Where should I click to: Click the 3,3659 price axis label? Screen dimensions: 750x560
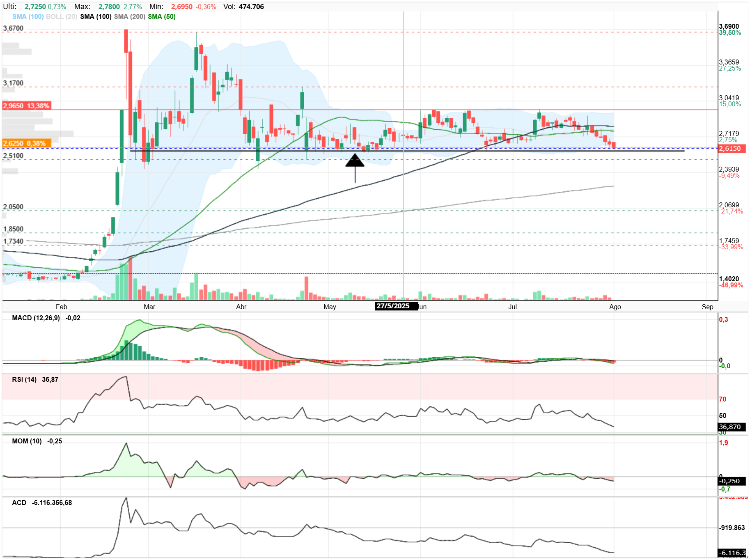(x=729, y=62)
